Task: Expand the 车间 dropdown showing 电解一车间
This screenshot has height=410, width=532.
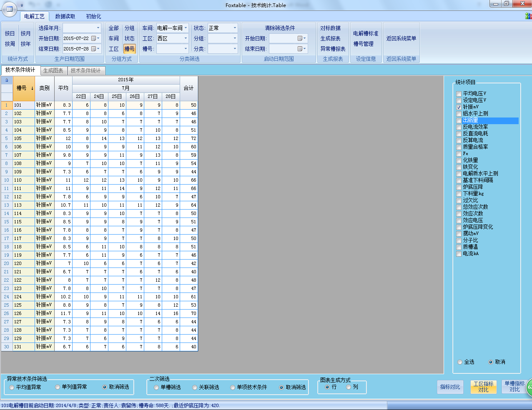Action: (x=186, y=28)
